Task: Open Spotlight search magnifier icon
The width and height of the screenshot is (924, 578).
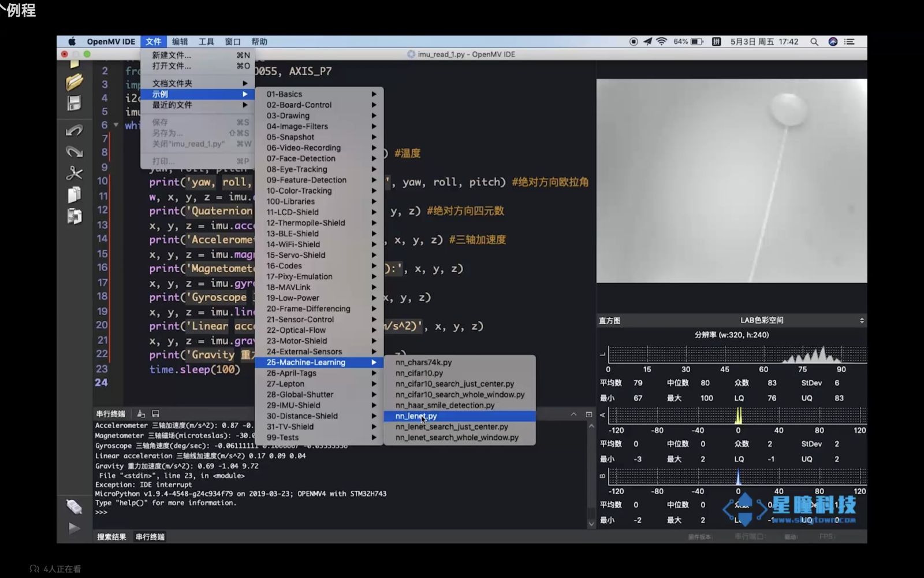Action: 814,42
